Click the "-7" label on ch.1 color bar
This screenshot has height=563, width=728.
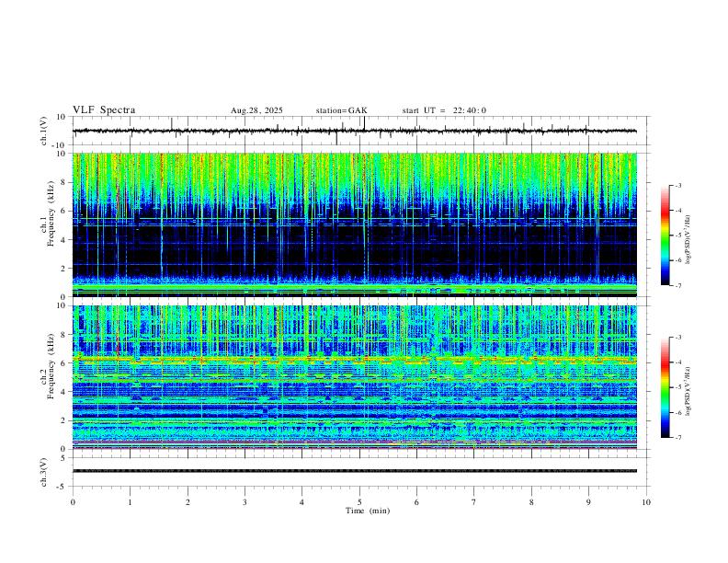pos(678,285)
